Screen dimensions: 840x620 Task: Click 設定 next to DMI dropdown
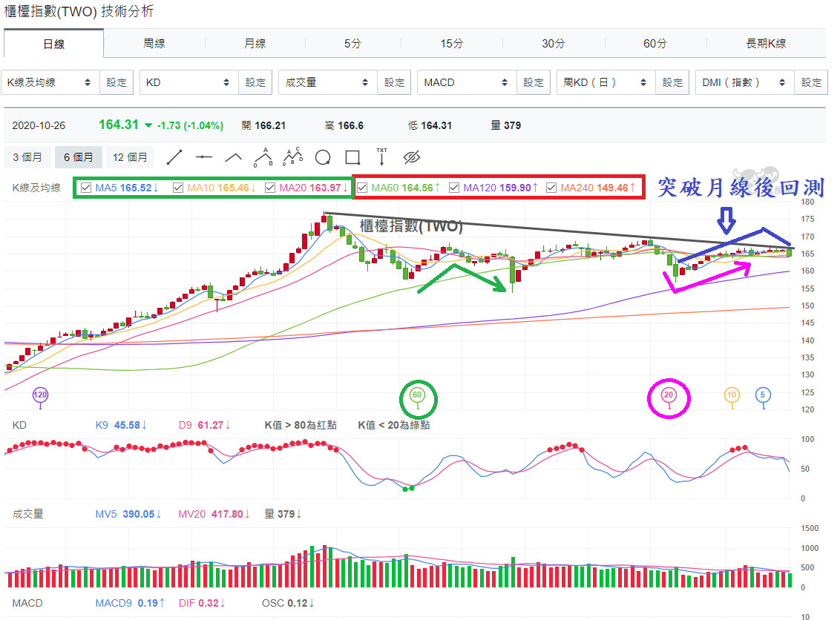click(x=811, y=82)
